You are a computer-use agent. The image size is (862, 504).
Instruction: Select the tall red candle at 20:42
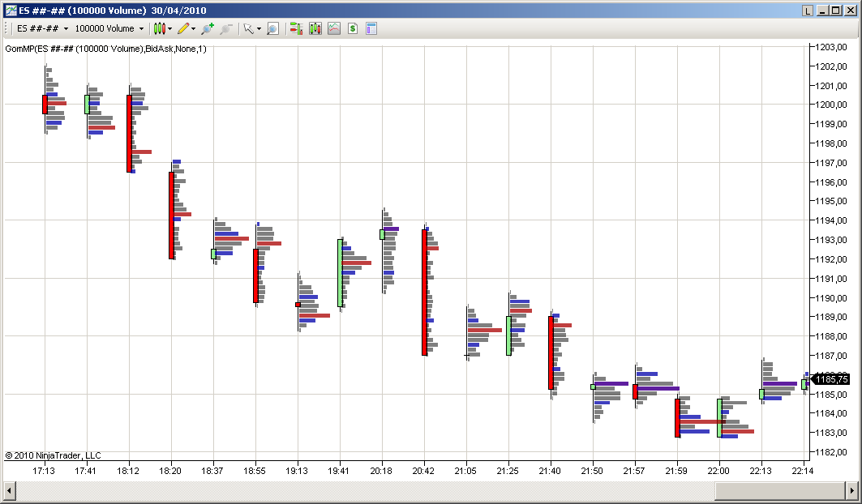(x=424, y=293)
